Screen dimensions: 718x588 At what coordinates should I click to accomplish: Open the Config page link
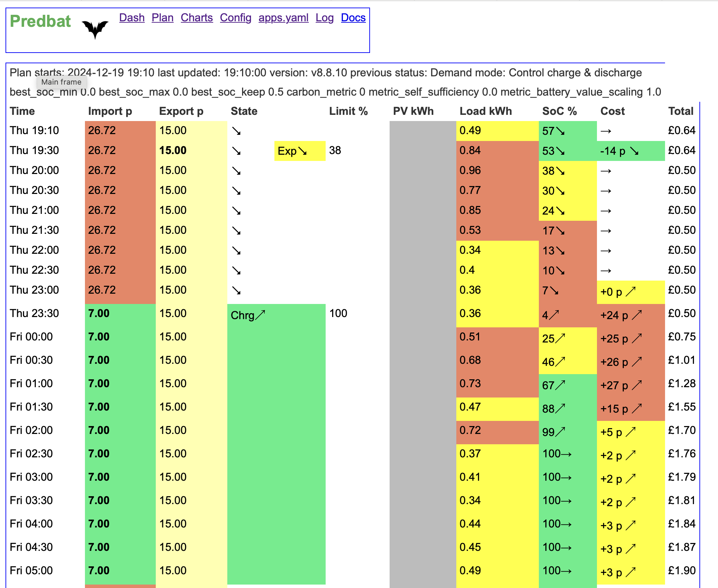pyautogui.click(x=236, y=18)
